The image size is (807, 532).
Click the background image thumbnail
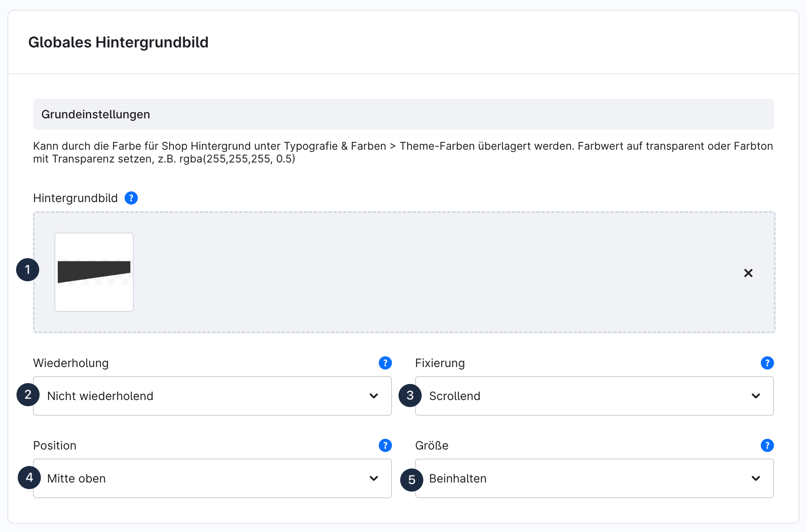click(x=94, y=272)
